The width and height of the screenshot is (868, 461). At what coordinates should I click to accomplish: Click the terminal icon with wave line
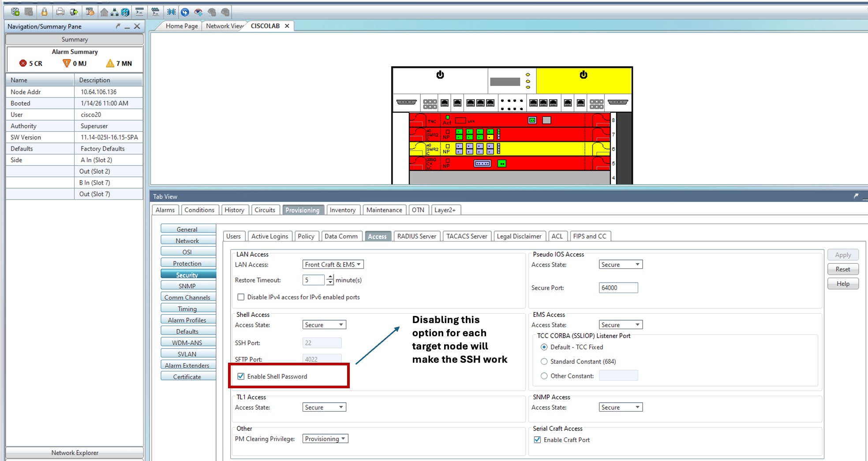coord(155,12)
